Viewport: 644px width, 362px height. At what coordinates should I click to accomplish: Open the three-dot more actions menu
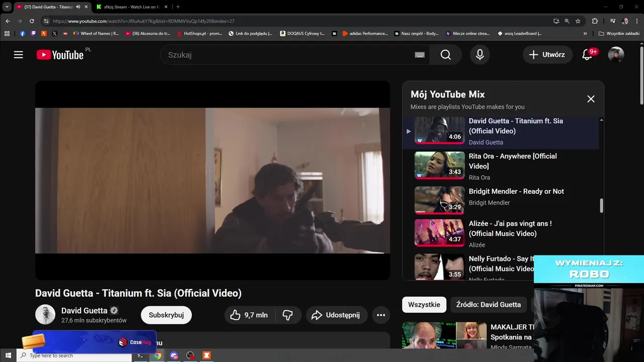coord(381,315)
